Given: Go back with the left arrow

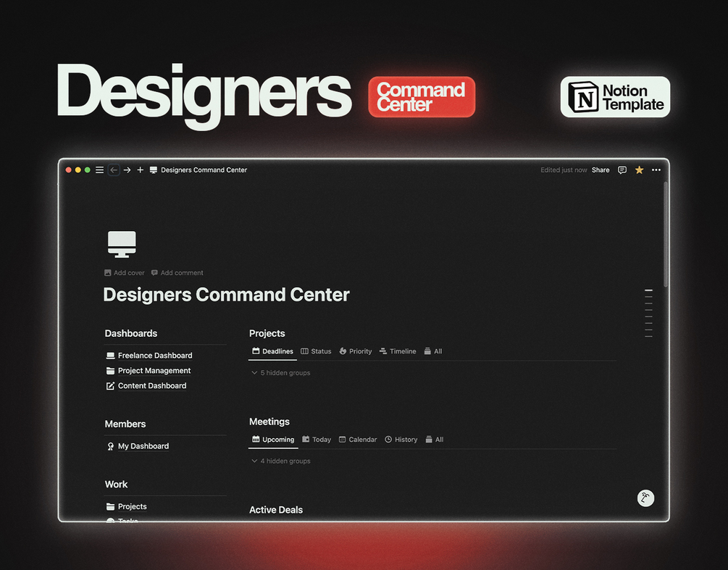Looking at the screenshot, I should (114, 170).
